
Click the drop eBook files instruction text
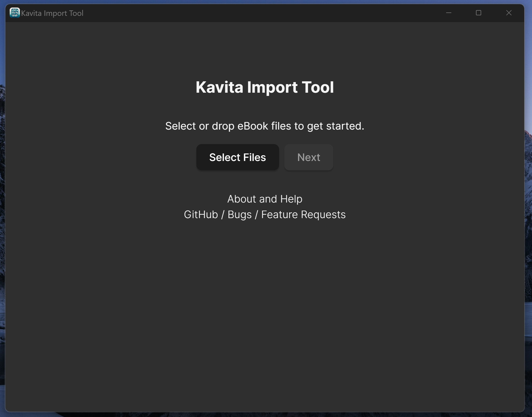pyautogui.click(x=264, y=126)
